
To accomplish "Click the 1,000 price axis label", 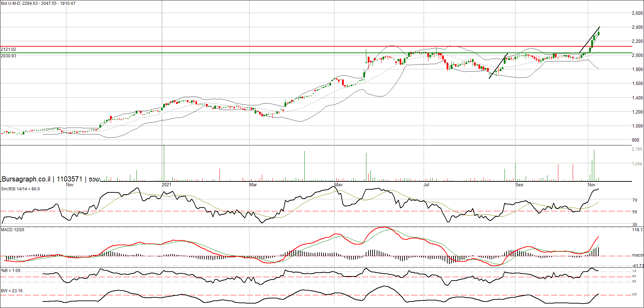I will click(637, 126).
